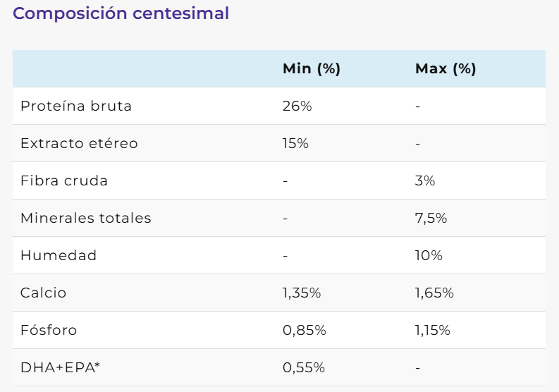
Task: Select the 0,55% DHA+EPA minimum value
Action: pyautogui.click(x=303, y=367)
